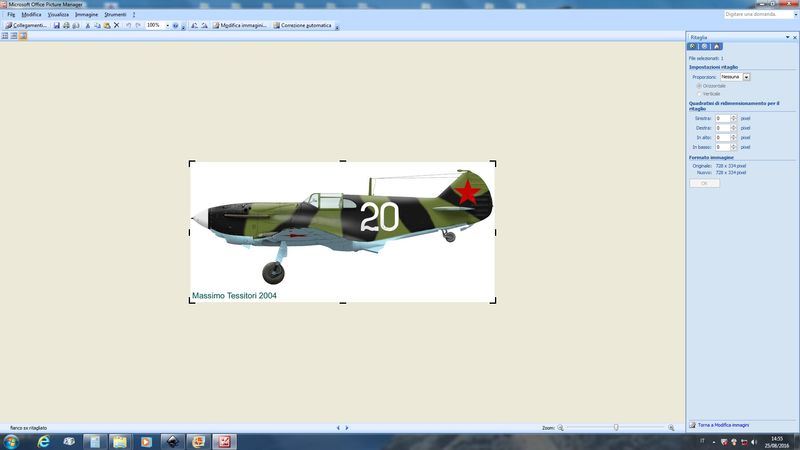Image resolution: width=800 pixels, height=450 pixels.
Task: Open Windows Explorer folder in taskbar
Action: tap(120, 441)
